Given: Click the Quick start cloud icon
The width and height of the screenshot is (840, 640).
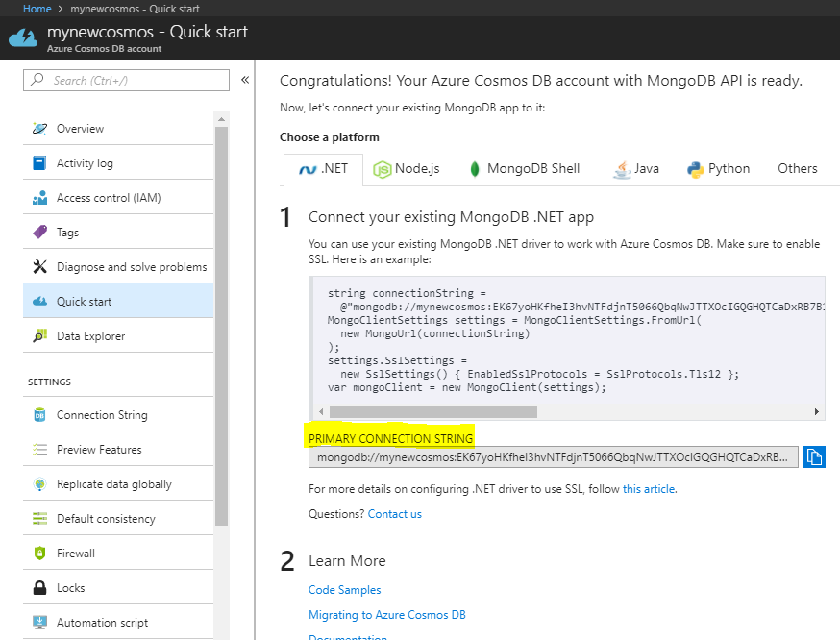Looking at the screenshot, I should point(39,301).
